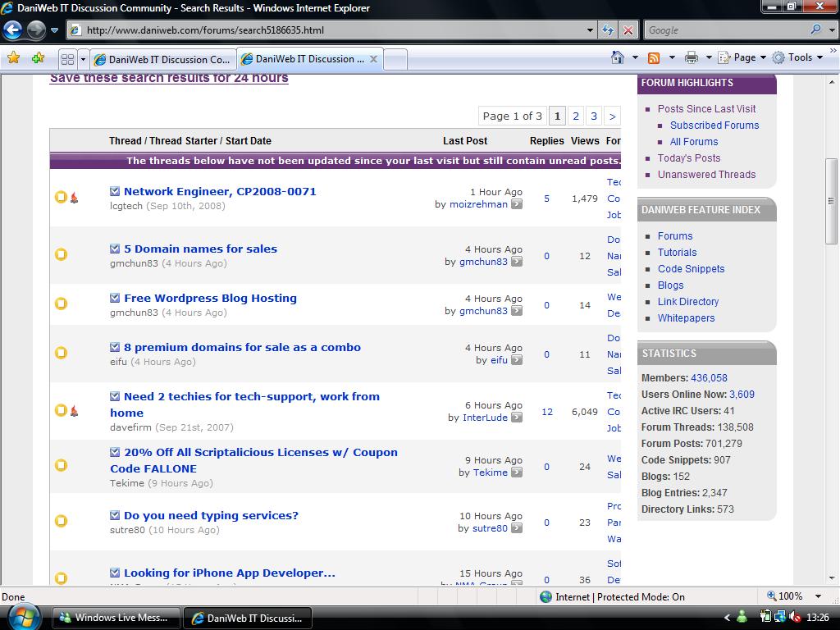The image size is (840, 630).
Task: Open the Page menu dropdown
Action: point(742,57)
